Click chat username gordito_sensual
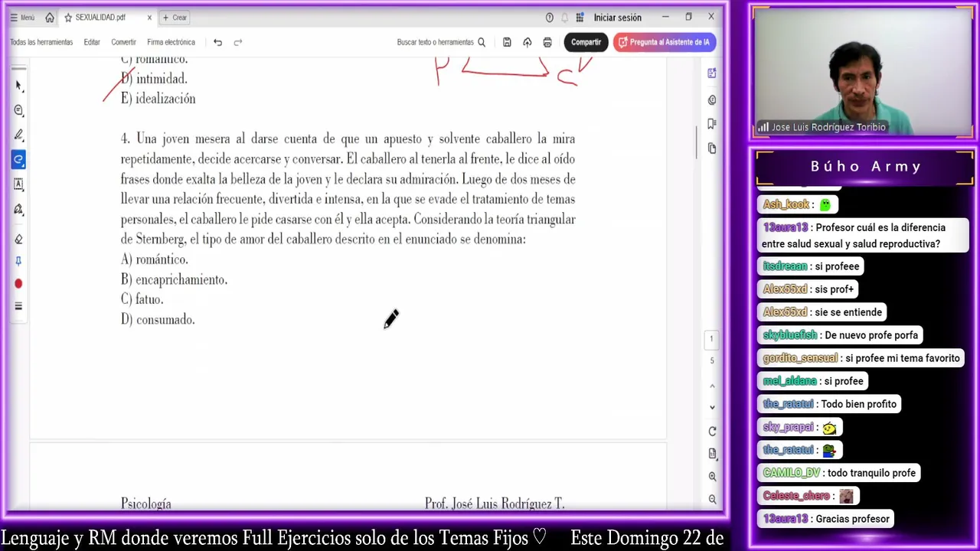 800,358
